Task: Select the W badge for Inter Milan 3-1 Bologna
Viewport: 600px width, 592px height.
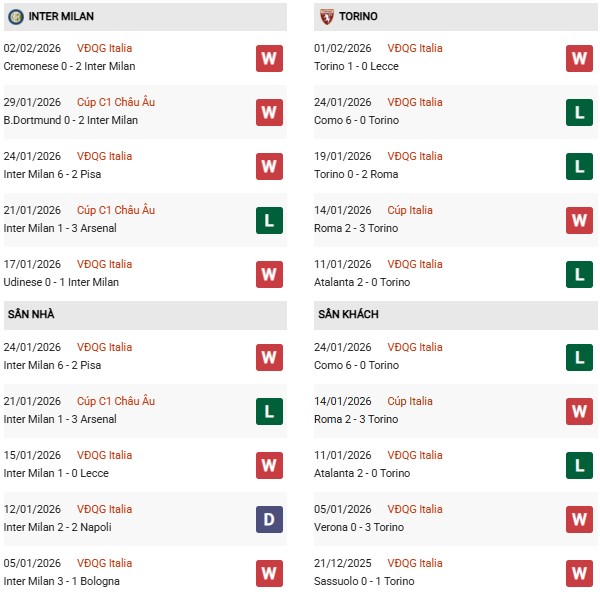Action: tap(268, 573)
